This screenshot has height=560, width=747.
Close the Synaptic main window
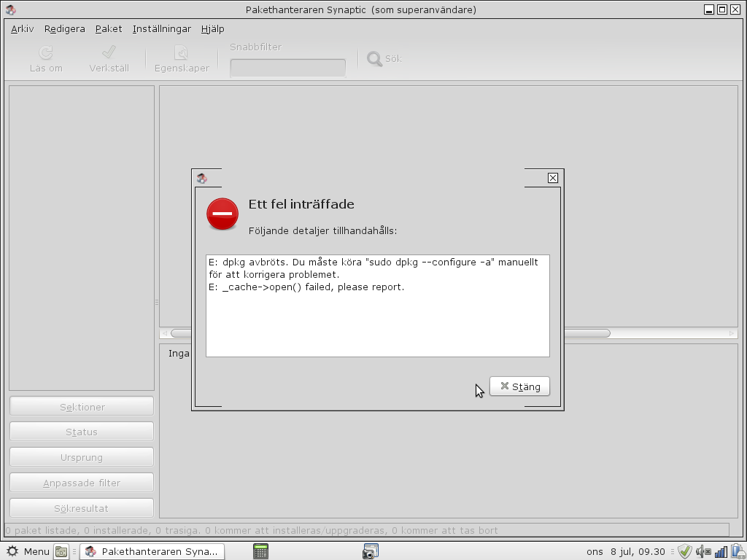[x=735, y=9]
